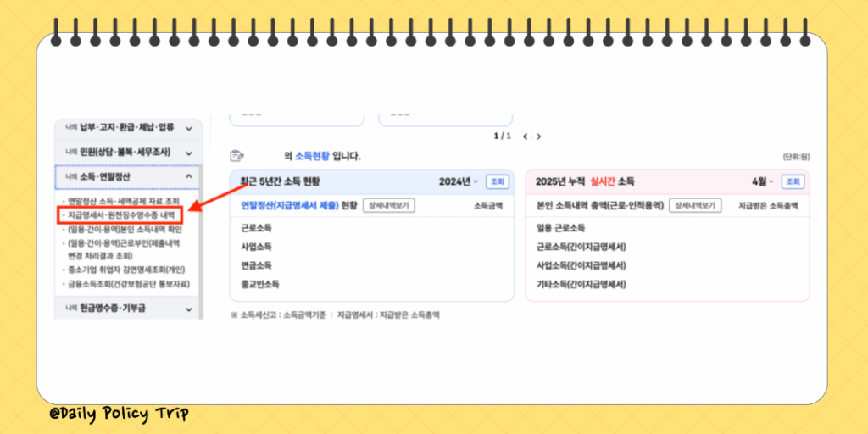Collapse 소득·연말정산 menu section
868x434 pixels.
click(129, 176)
